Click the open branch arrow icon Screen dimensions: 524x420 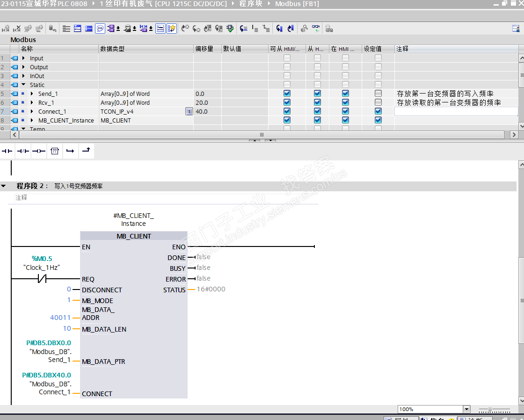pyautogui.click(x=70, y=151)
